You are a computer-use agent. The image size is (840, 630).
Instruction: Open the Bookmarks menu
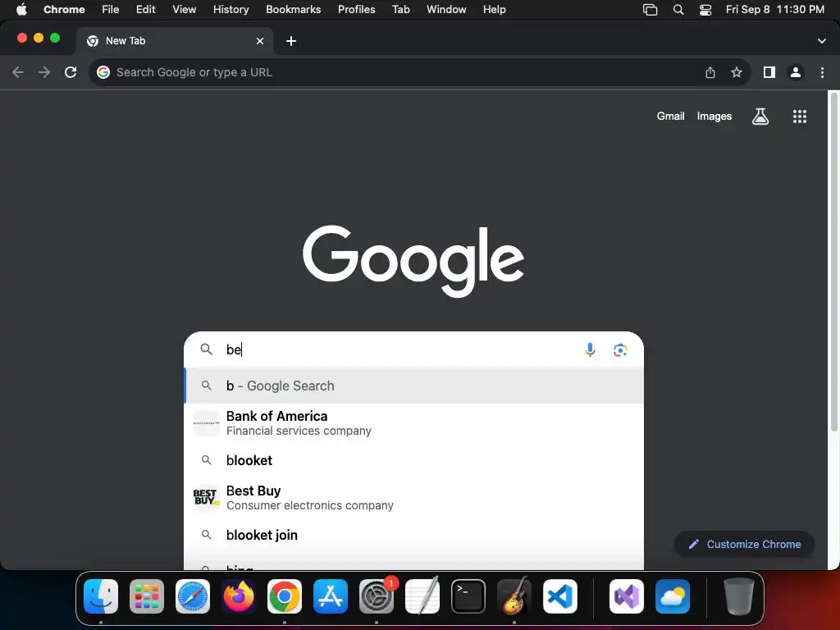click(x=293, y=10)
